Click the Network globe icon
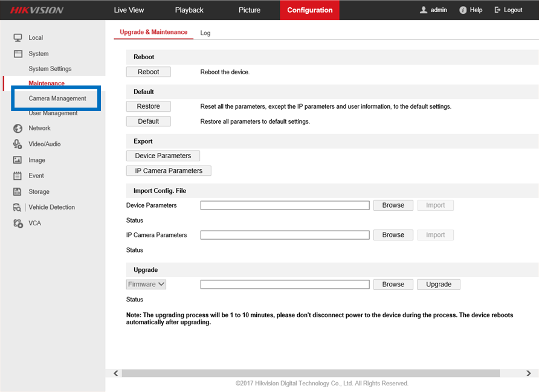 pyautogui.click(x=18, y=128)
